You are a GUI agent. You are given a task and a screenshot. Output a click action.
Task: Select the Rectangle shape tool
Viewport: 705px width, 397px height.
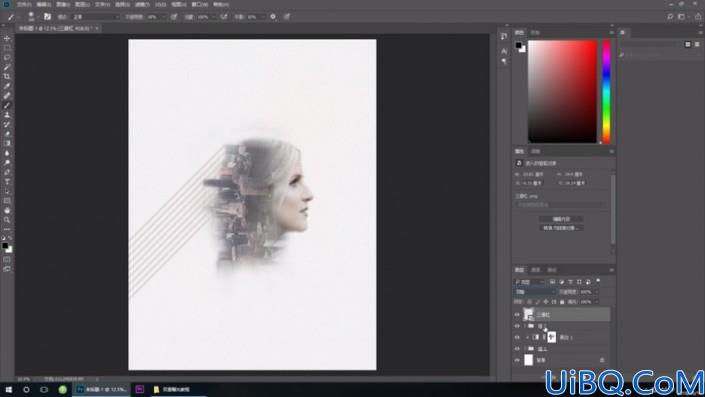click(7, 201)
